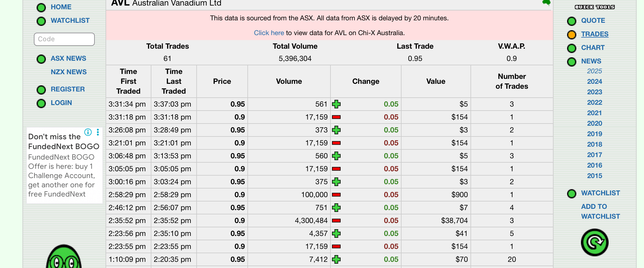
Task: Click the green plus icon in 2:46:12 pm row
Action: (336, 208)
